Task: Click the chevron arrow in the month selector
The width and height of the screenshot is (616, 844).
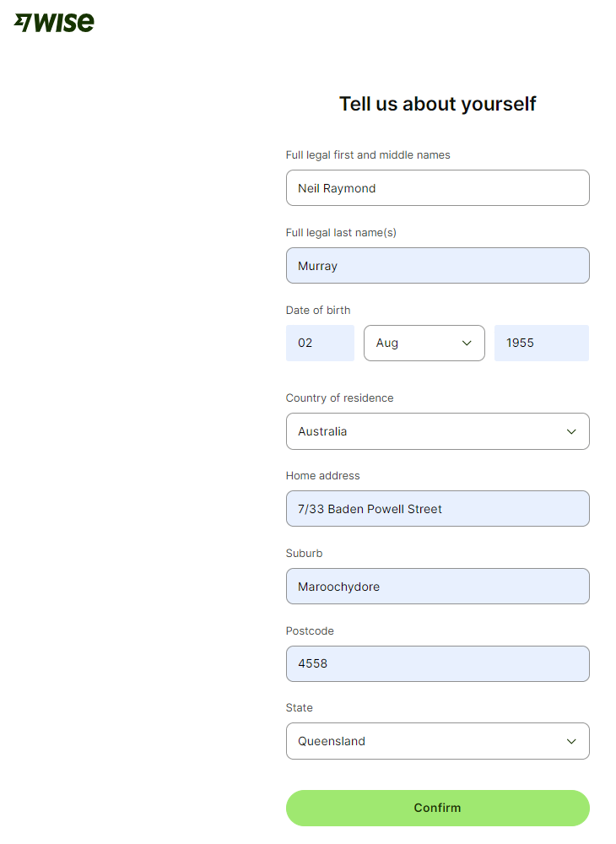Action: point(467,344)
